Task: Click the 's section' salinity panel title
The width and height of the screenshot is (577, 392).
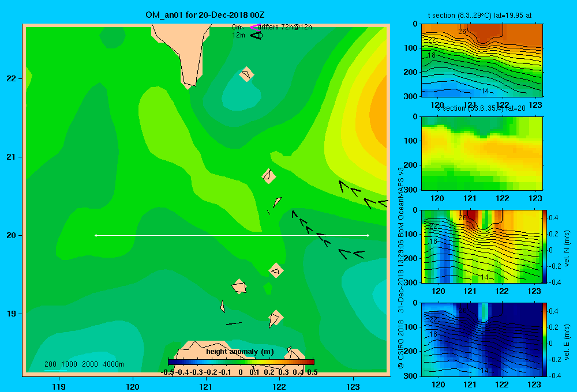Action: (x=481, y=108)
